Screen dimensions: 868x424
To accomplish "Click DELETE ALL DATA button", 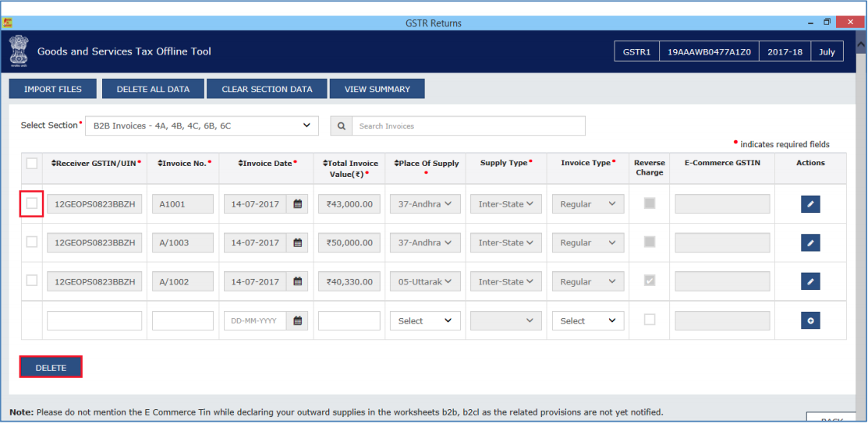I will click(x=153, y=89).
